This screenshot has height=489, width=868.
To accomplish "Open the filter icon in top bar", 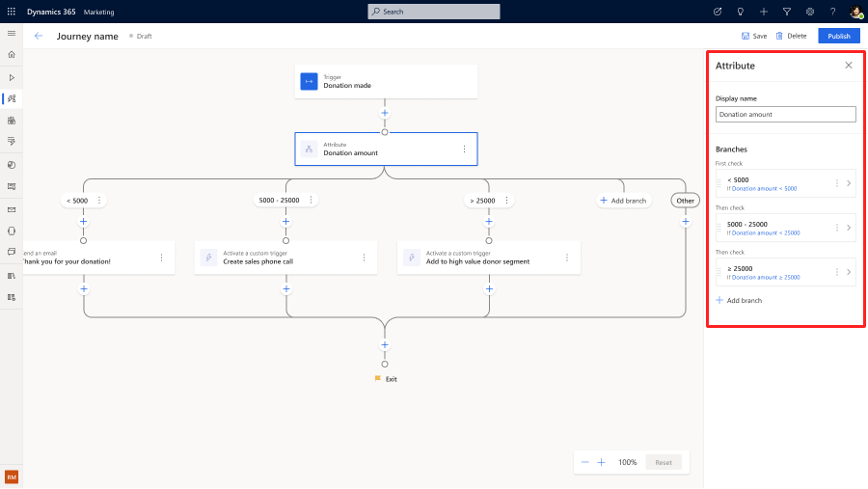I will pyautogui.click(x=786, y=12).
